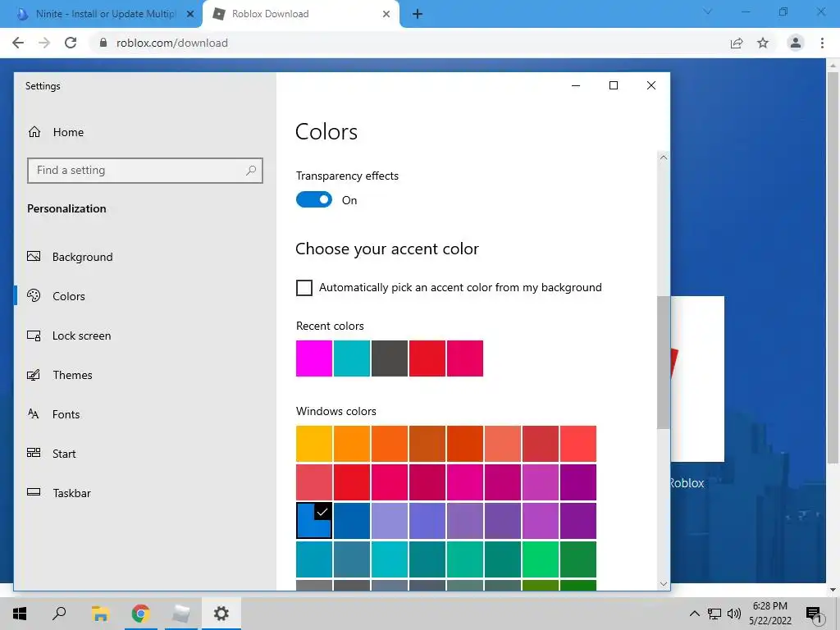Viewport: 840px width, 630px height.
Task: Choose the purple swatch ending the second row
Action: [x=578, y=482]
